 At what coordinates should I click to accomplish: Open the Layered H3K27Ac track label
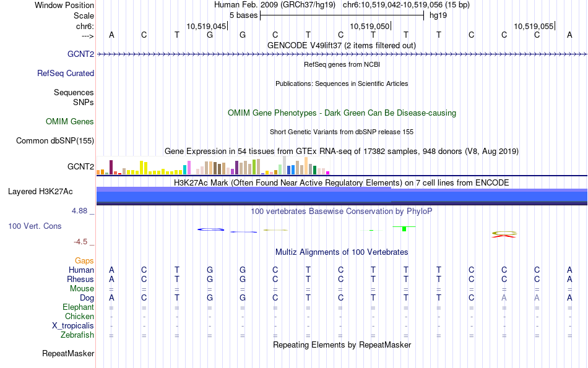point(40,192)
